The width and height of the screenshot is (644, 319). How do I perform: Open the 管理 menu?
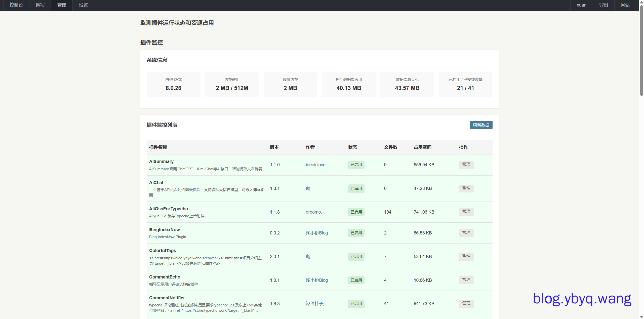point(62,5)
